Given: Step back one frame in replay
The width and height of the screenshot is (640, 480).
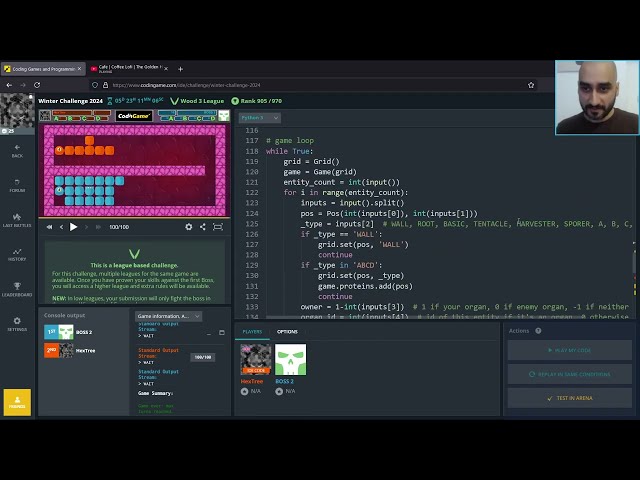Looking at the screenshot, I should pyautogui.click(x=62, y=227).
